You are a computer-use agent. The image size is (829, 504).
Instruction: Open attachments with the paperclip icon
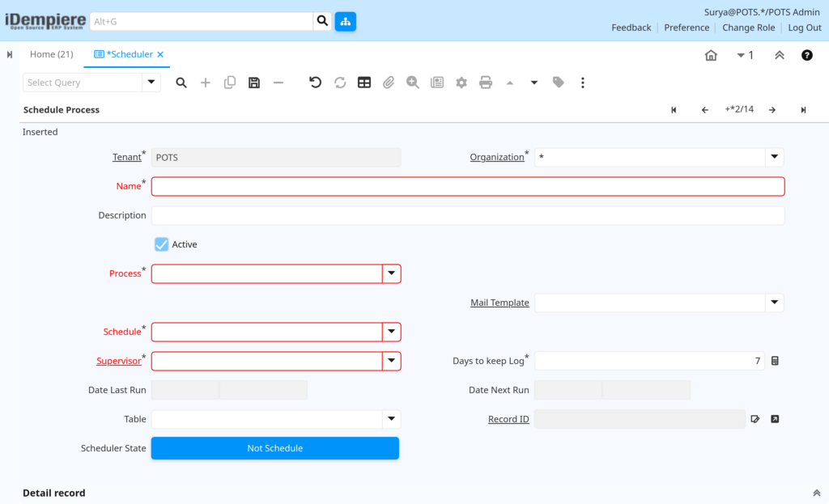point(389,83)
